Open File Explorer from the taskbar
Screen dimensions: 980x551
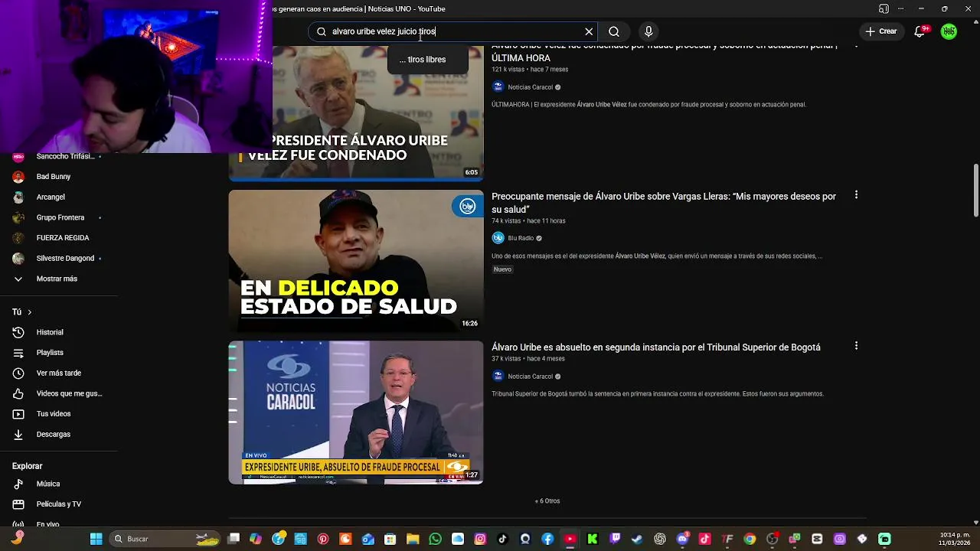[x=413, y=539]
